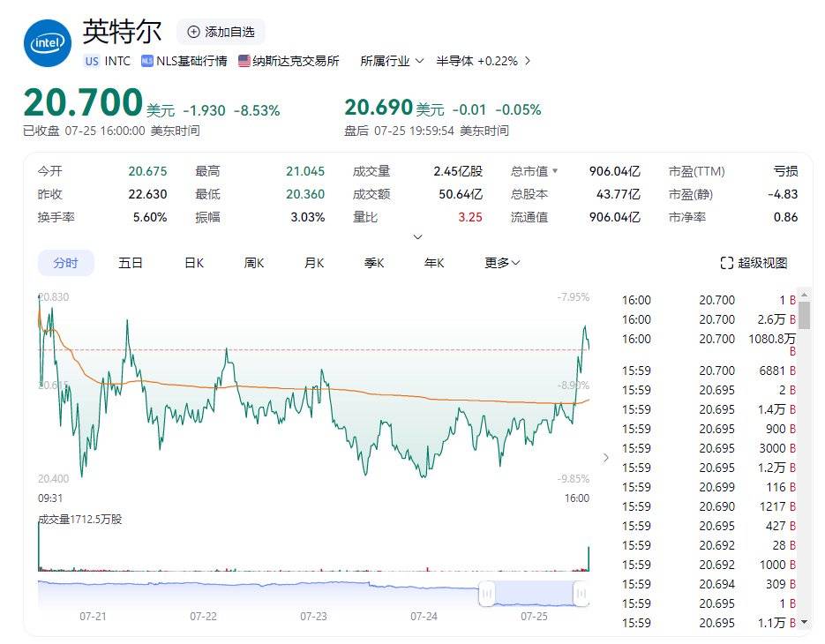Select the 年K chart tab
This screenshot has width=825, height=644.
pos(433,262)
